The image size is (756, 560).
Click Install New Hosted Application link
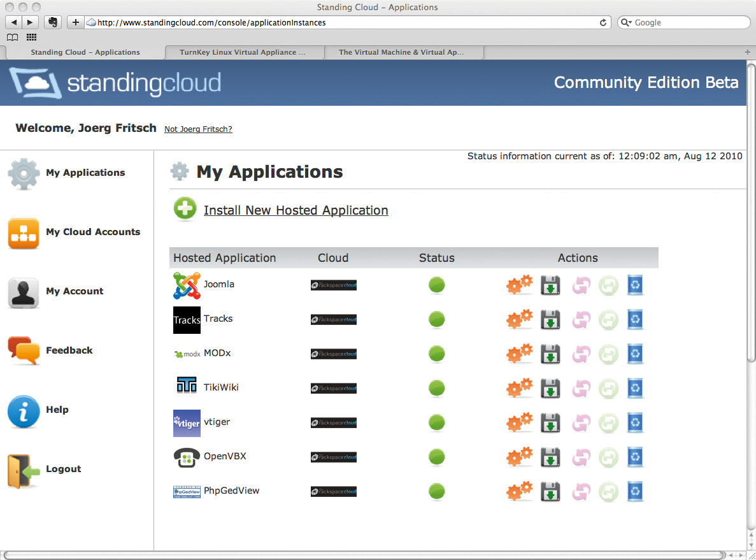[x=296, y=210]
